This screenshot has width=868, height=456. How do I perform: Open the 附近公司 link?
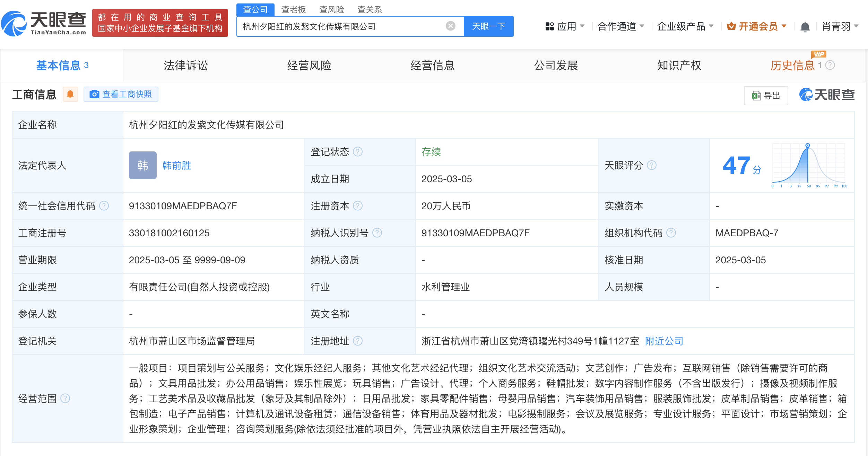(x=664, y=341)
